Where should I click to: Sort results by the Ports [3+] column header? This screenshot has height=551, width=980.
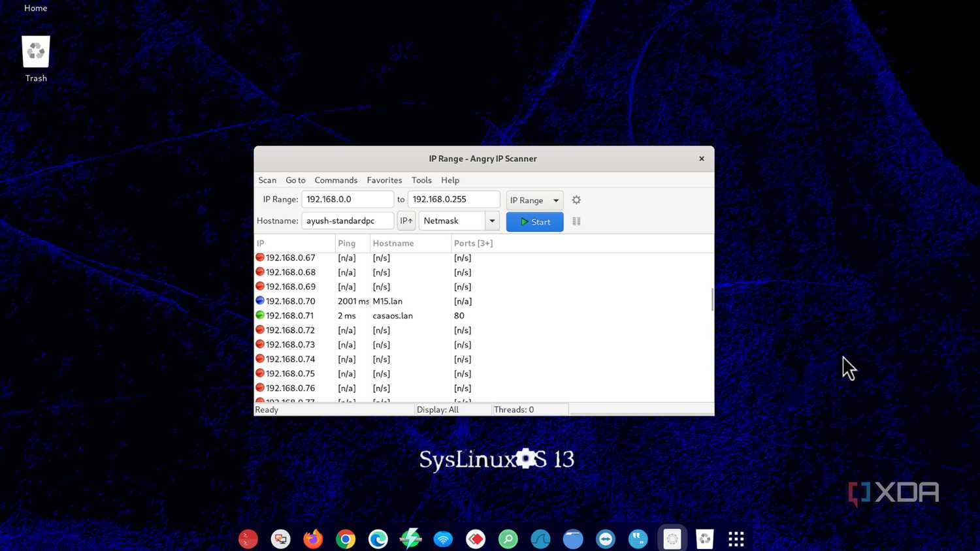[x=473, y=243]
